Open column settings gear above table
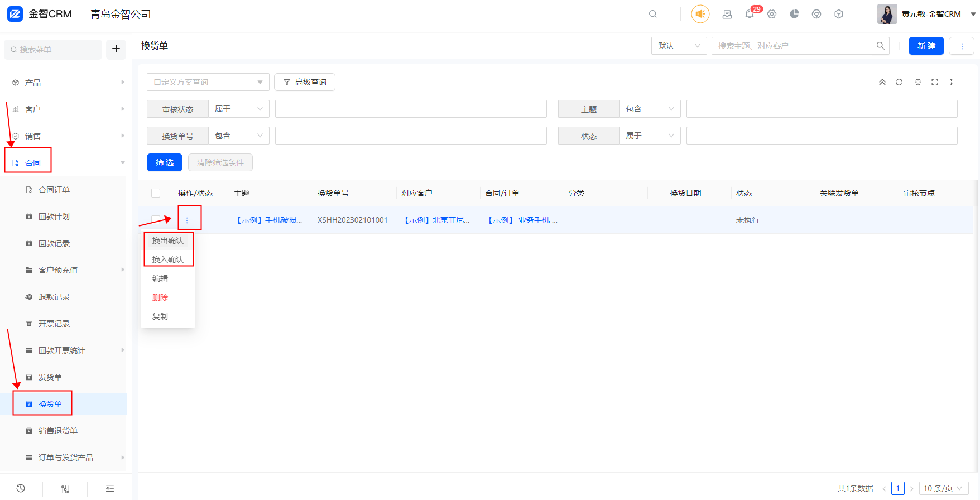The image size is (980, 500). [x=918, y=82]
